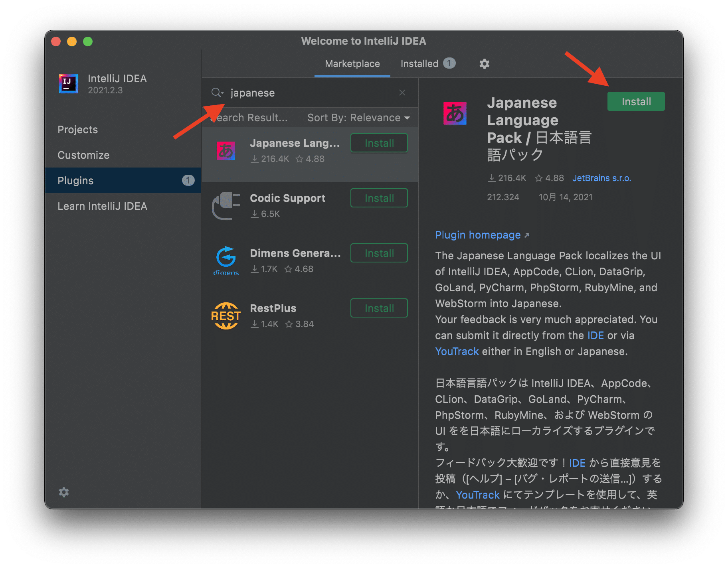Click the search magnifier icon
Screen dimensions: 728x568
pos(217,93)
